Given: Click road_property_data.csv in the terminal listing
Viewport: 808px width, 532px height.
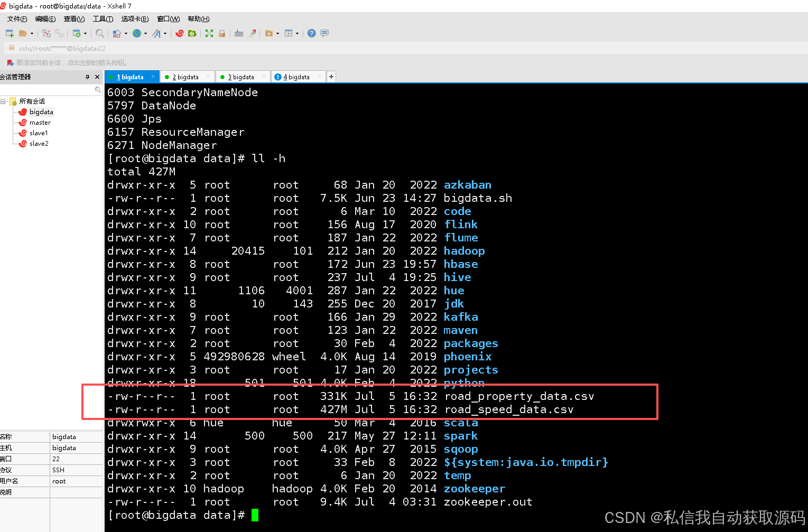Looking at the screenshot, I should tap(519, 396).
